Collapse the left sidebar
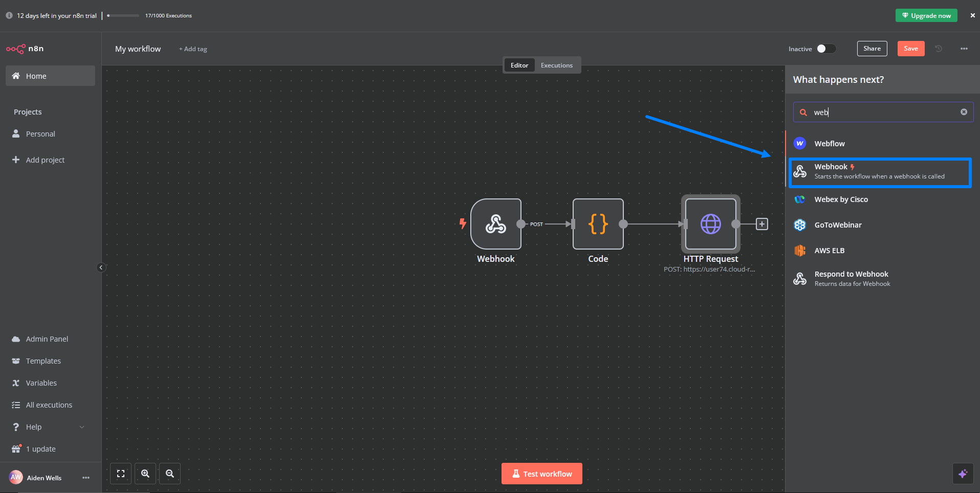This screenshot has height=493, width=980. (101, 267)
